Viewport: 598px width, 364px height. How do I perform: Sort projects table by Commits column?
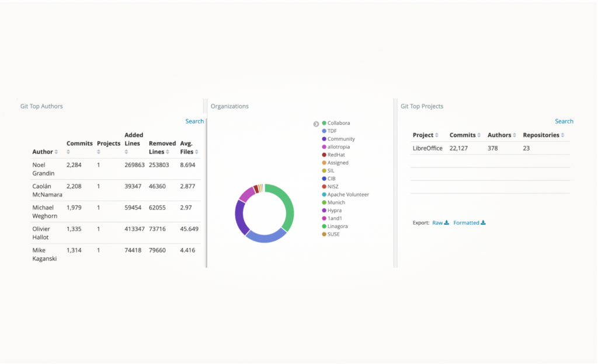(x=479, y=135)
